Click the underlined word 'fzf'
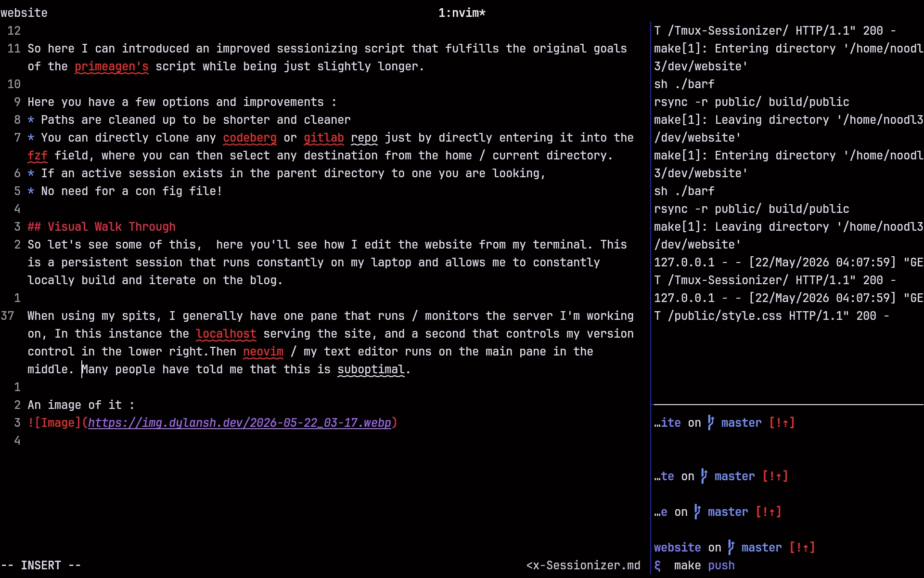The height and width of the screenshot is (578, 924). (38, 156)
